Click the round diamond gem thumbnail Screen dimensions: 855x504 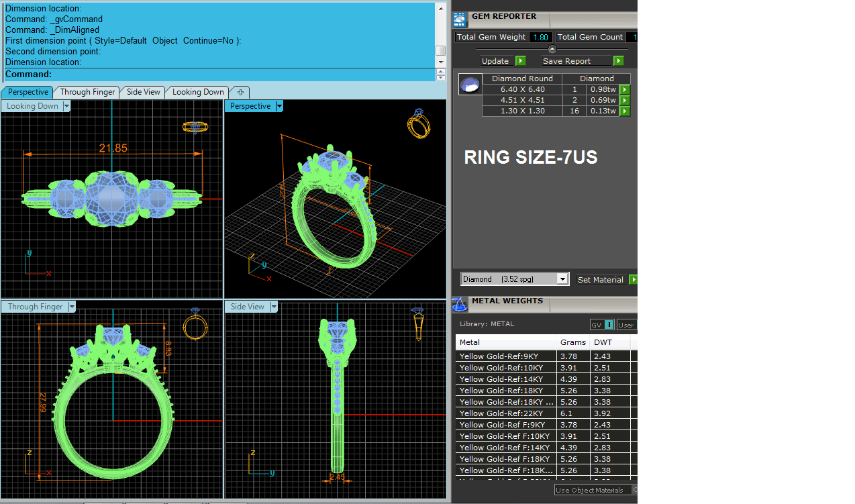[x=470, y=85]
